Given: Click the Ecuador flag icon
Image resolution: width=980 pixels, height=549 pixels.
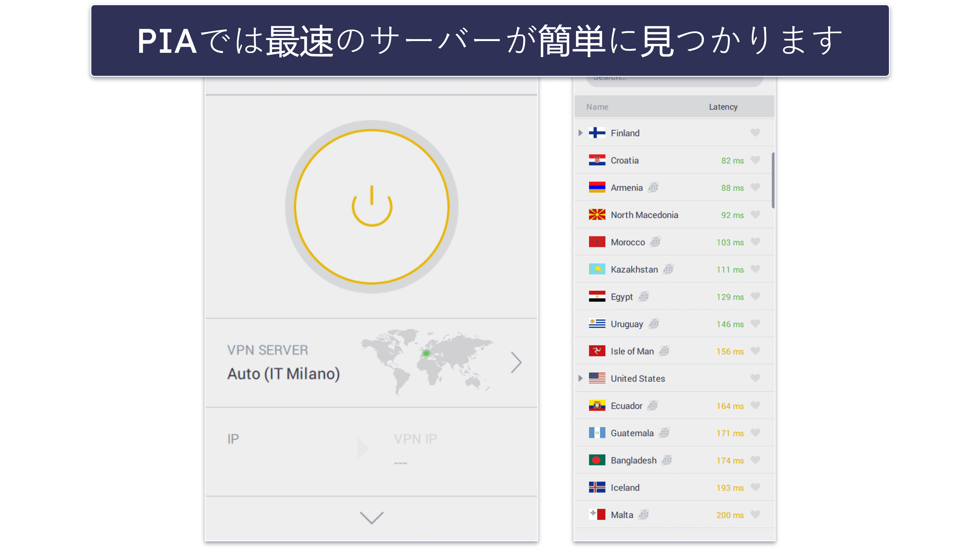Looking at the screenshot, I should coord(597,406).
